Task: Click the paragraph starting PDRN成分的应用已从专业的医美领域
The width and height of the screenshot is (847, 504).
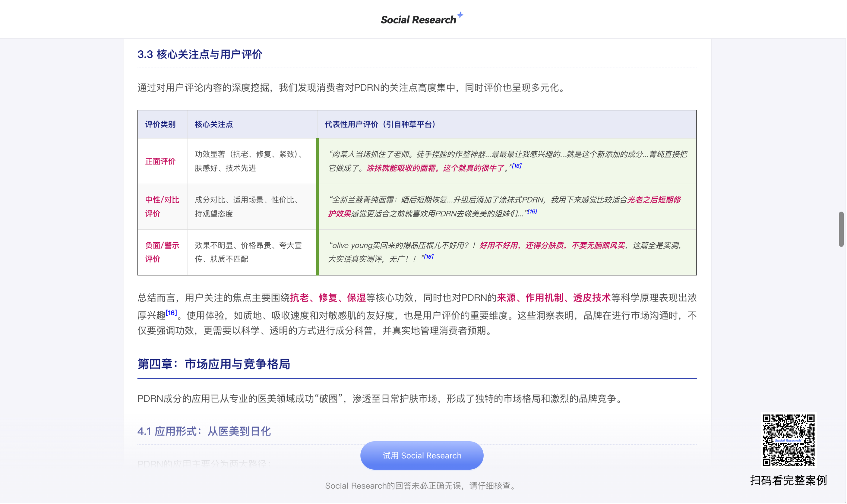Action: (x=381, y=399)
